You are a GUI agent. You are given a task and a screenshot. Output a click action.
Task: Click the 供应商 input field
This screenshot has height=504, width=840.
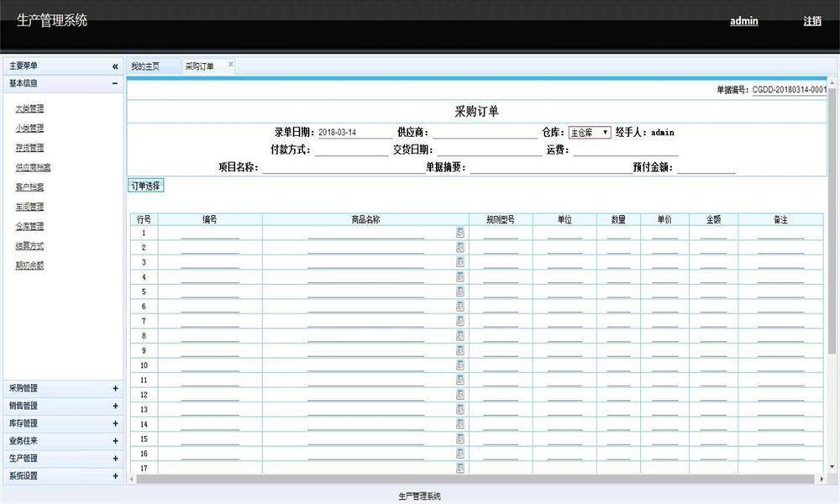(x=485, y=132)
